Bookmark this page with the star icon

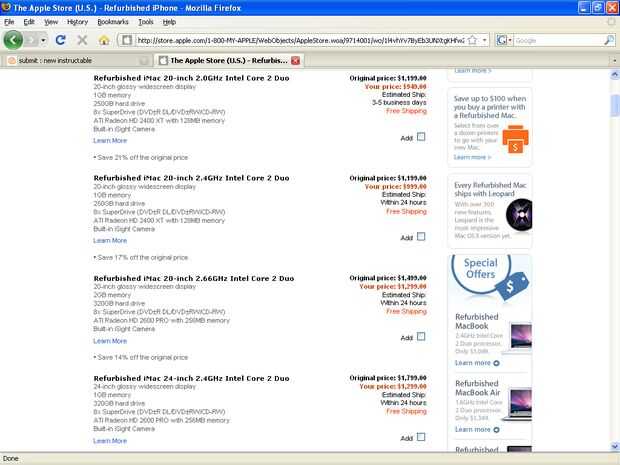coord(472,40)
